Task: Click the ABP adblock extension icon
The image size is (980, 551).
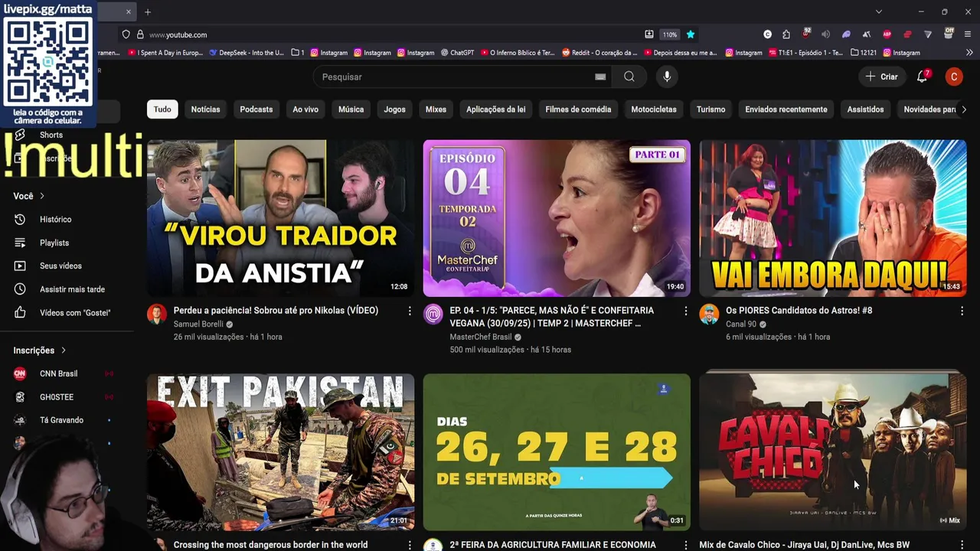Action: click(887, 34)
